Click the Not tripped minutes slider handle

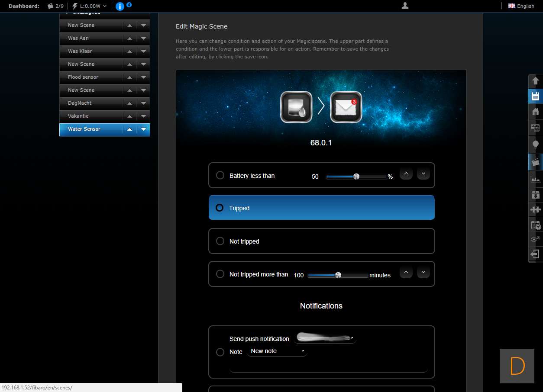pos(338,275)
